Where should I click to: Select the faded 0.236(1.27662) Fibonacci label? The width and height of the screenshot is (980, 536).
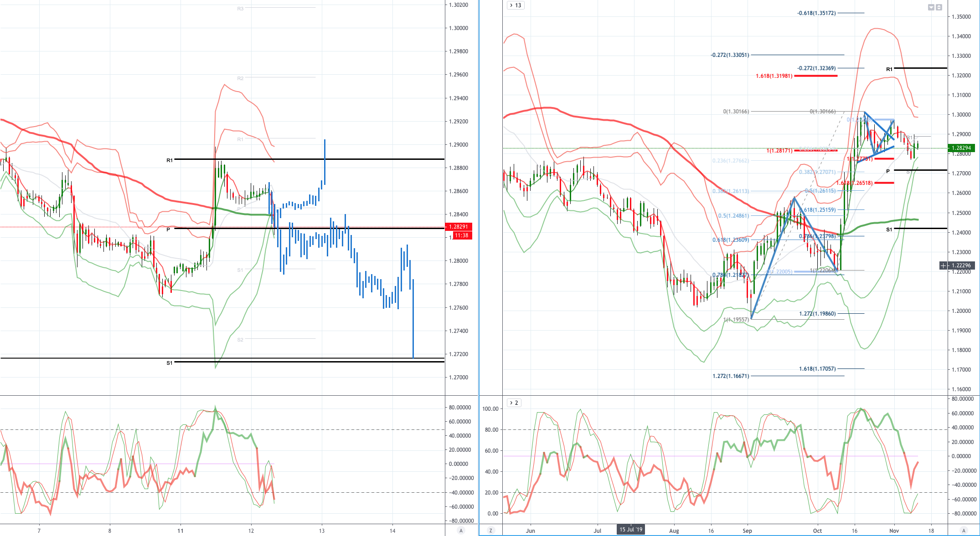coord(731,161)
